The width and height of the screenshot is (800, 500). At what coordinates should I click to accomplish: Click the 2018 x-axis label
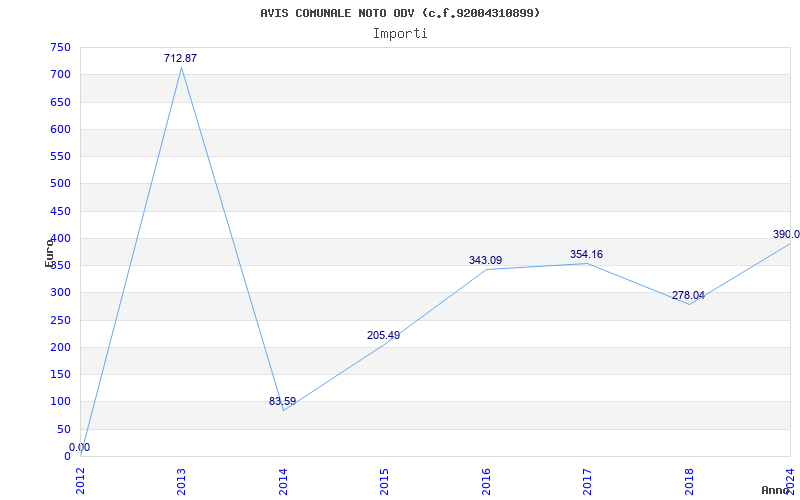pyautogui.click(x=688, y=481)
